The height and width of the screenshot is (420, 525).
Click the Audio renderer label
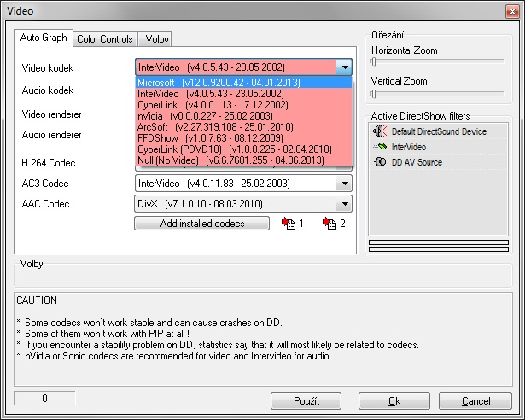click(51, 135)
